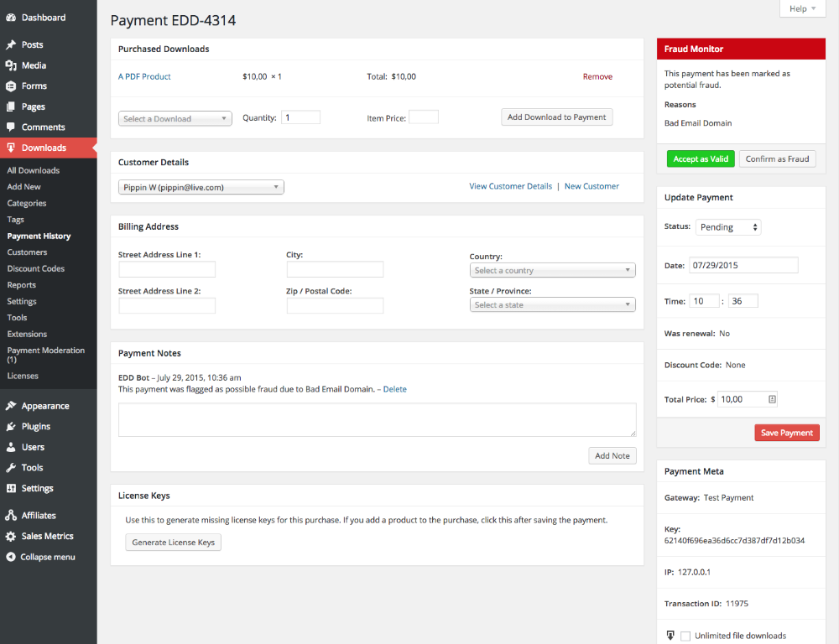Focus Street Address Line 2 field
839x644 pixels.
[x=167, y=305]
